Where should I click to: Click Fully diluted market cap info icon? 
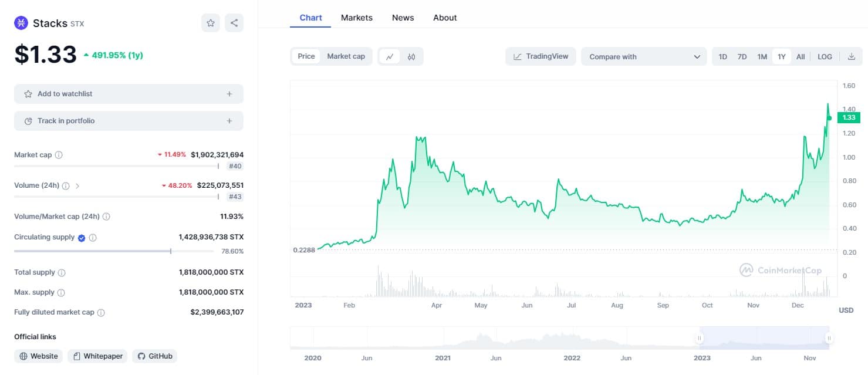pyautogui.click(x=101, y=313)
